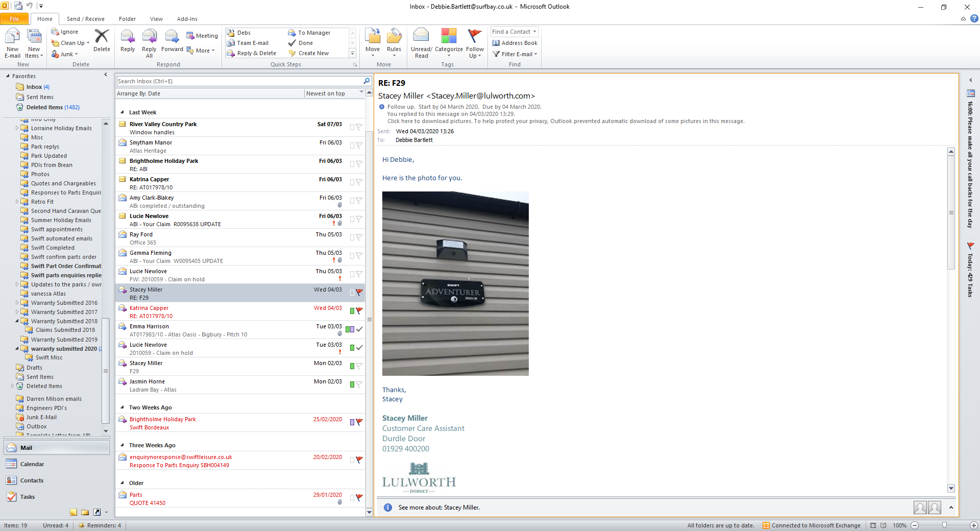Click the download pictures info bar link
Screen dimensions: 980x531
566,122
